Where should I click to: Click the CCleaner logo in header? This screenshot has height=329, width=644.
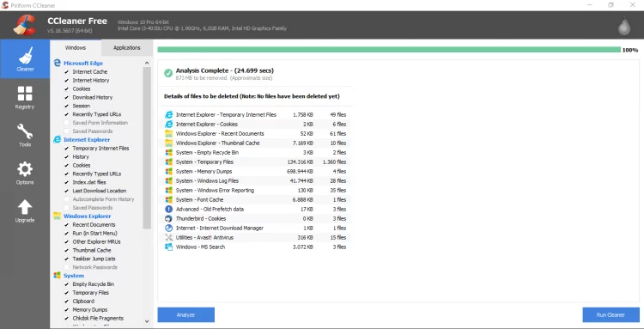24,25
